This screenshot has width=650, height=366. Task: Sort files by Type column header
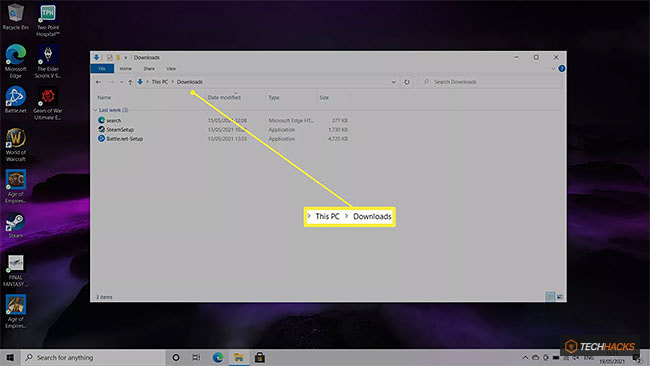274,97
